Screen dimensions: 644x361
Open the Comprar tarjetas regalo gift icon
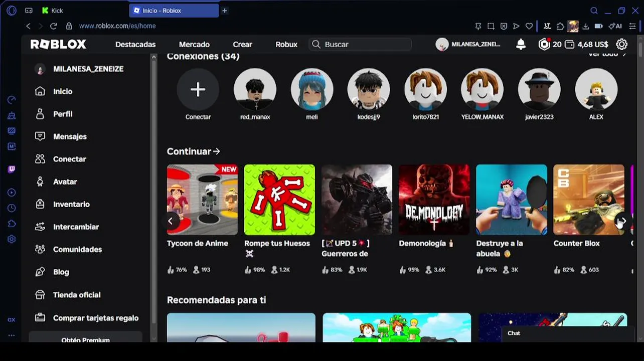[x=40, y=318]
